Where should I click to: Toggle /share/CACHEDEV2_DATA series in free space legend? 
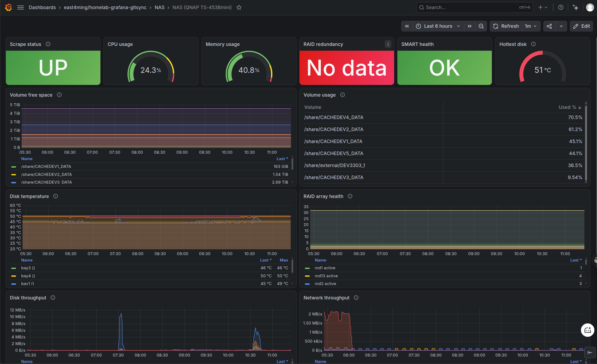[x=46, y=175]
